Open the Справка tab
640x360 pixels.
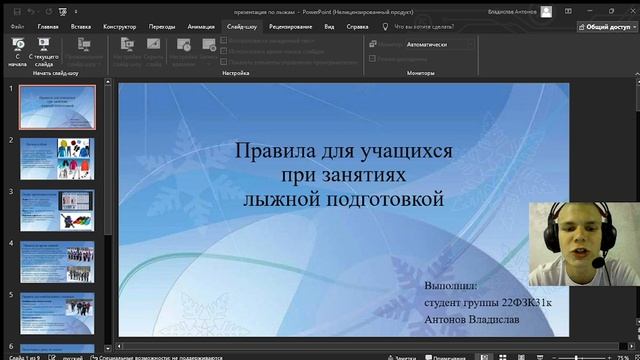(357, 27)
